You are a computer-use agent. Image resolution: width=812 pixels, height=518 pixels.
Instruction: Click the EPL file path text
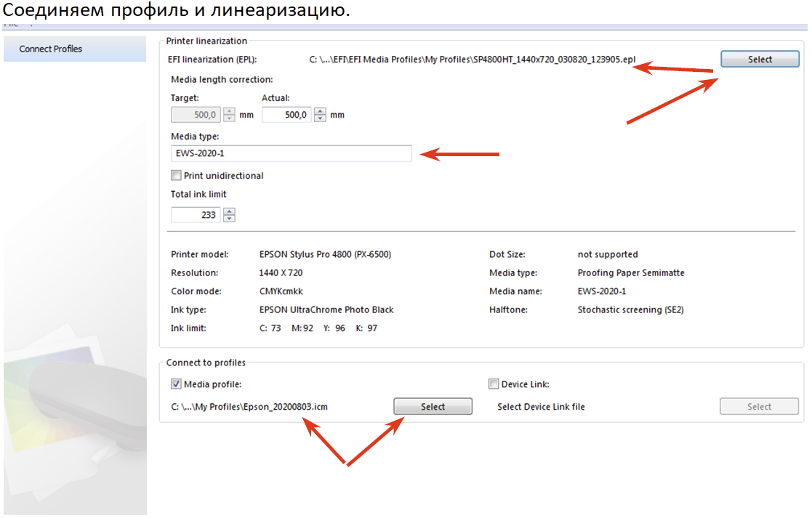point(473,60)
